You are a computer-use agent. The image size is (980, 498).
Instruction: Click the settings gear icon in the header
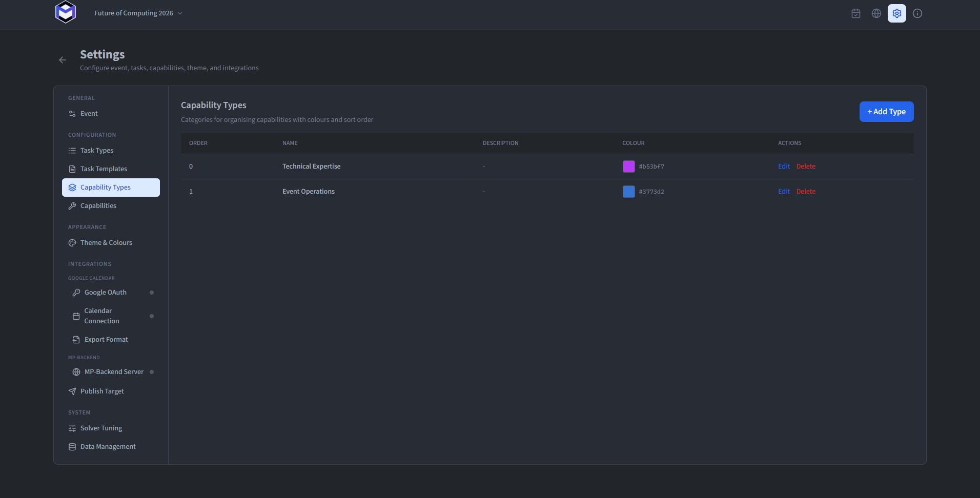click(897, 13)
